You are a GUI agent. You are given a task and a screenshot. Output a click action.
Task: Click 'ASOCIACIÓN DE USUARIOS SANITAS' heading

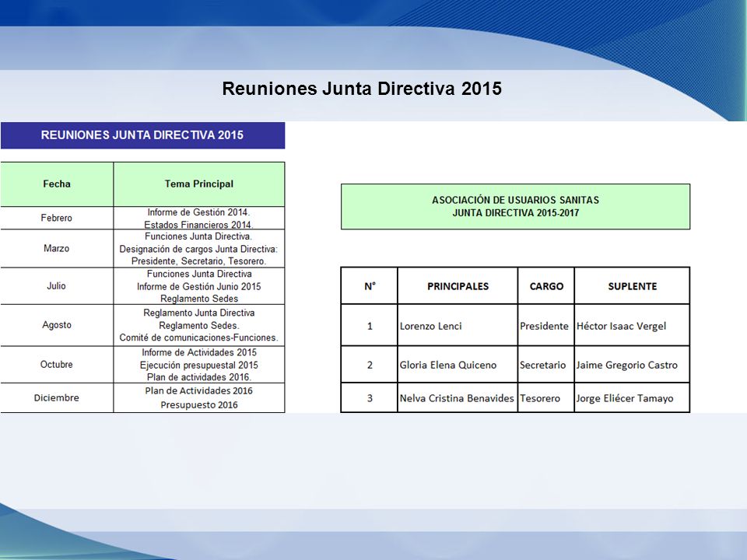[x=515, y=201]
